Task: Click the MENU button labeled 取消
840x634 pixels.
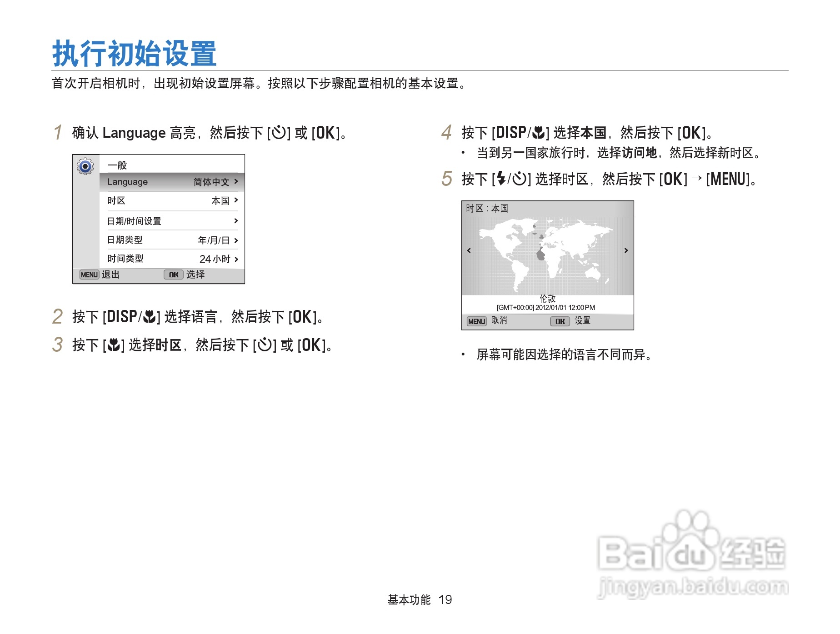Action: [x=477, y=321]
